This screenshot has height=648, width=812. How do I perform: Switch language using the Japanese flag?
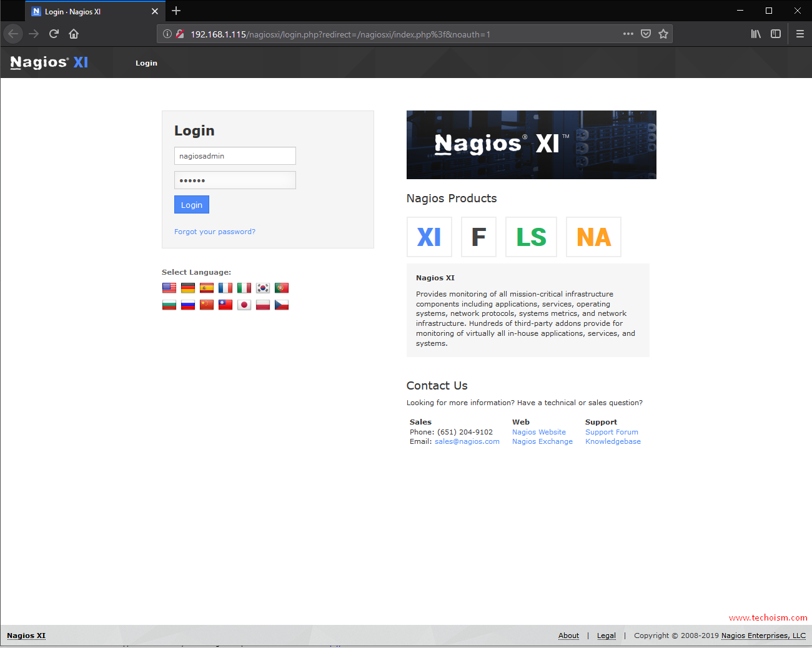[x=244, y=305]
